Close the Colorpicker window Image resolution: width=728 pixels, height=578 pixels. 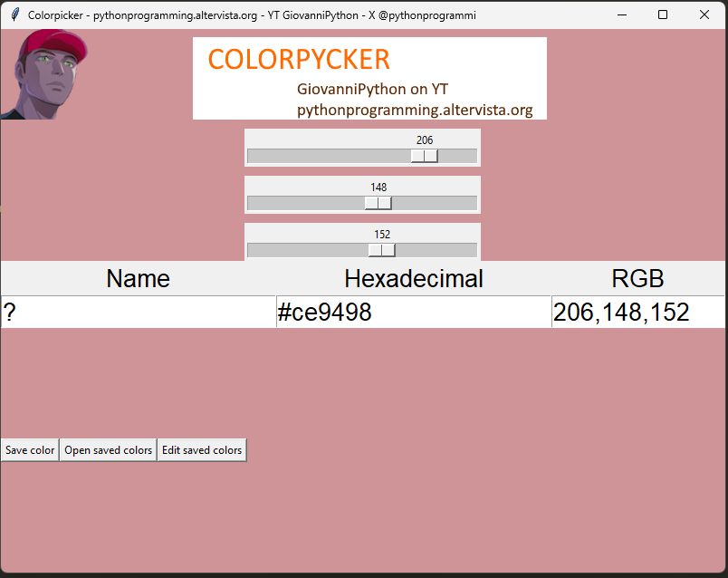pos(704,14)
